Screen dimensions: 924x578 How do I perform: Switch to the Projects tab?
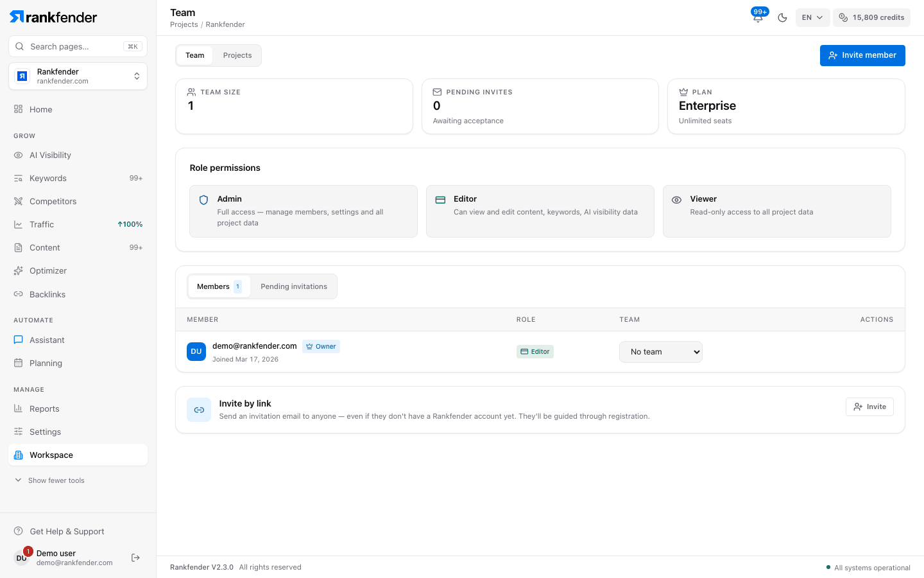[x=237, y=55]
